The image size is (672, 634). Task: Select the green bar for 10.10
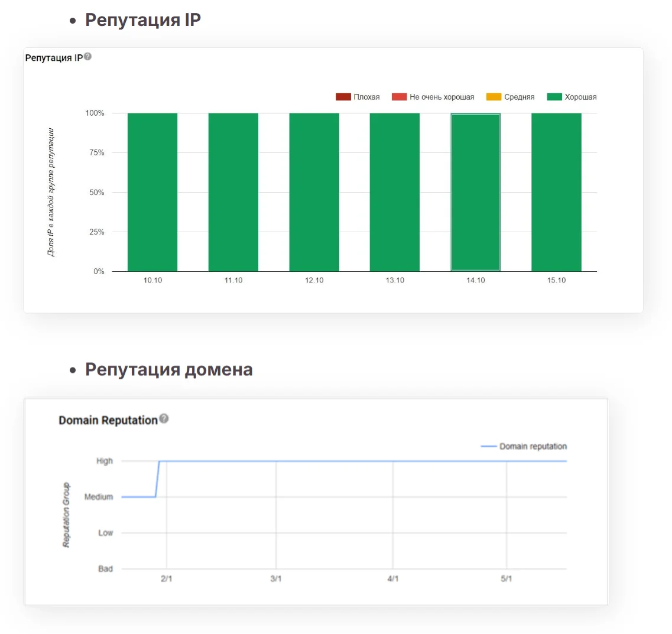[x=152, y=193]
